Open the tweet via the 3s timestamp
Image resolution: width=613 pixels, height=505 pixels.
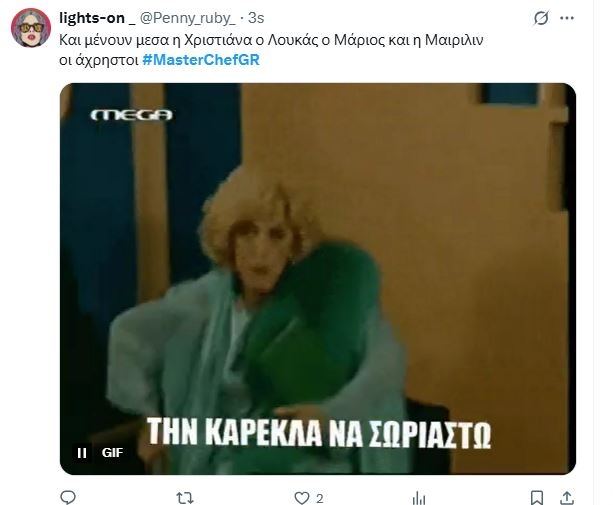(x=256, y=18)
